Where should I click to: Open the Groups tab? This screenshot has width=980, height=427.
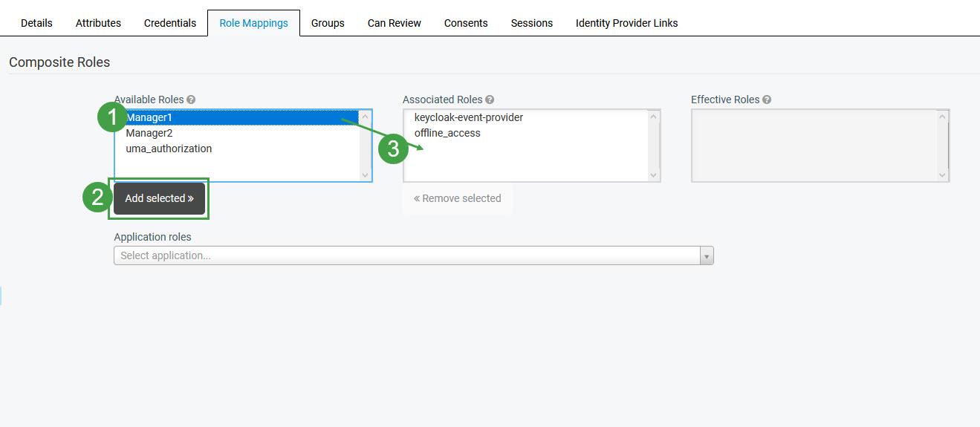[x=328, y=23]
